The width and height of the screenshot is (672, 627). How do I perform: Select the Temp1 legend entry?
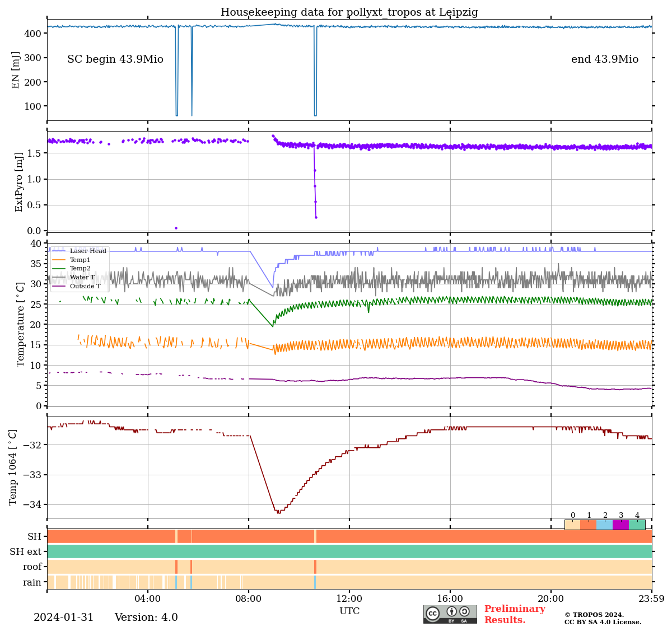[x=80, y=260]
